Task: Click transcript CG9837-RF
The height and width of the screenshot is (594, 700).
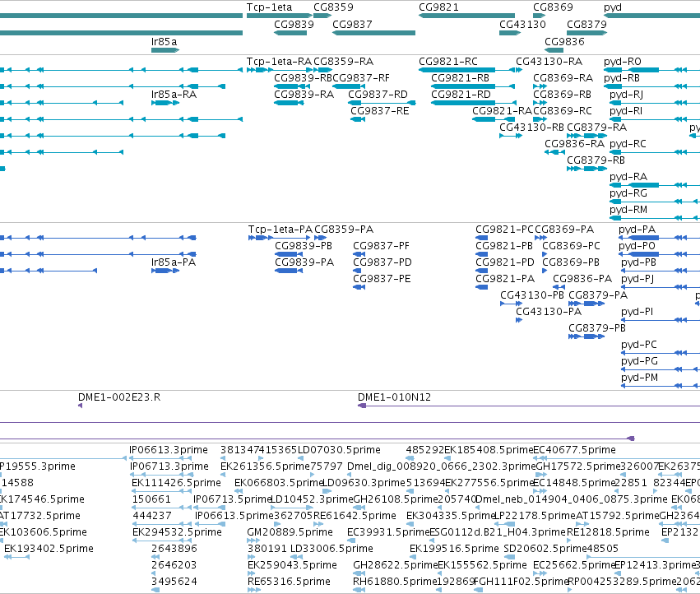Action: click(x=361, y=77)
